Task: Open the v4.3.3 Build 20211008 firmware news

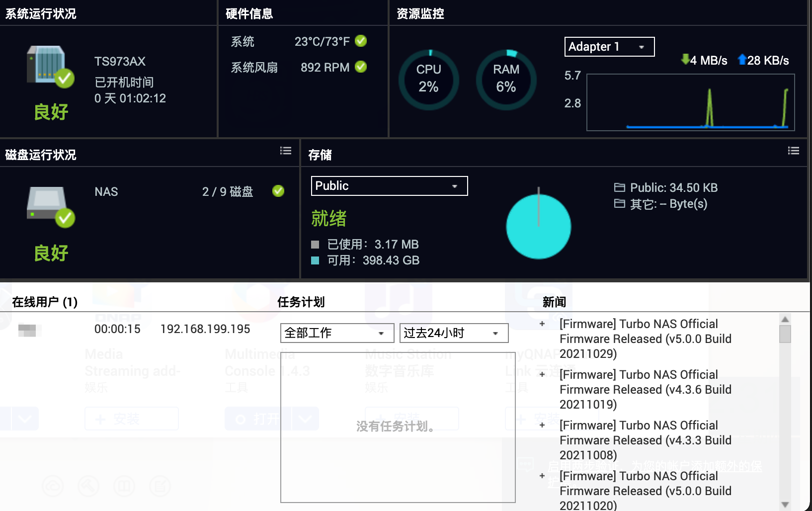Action: 542,426
